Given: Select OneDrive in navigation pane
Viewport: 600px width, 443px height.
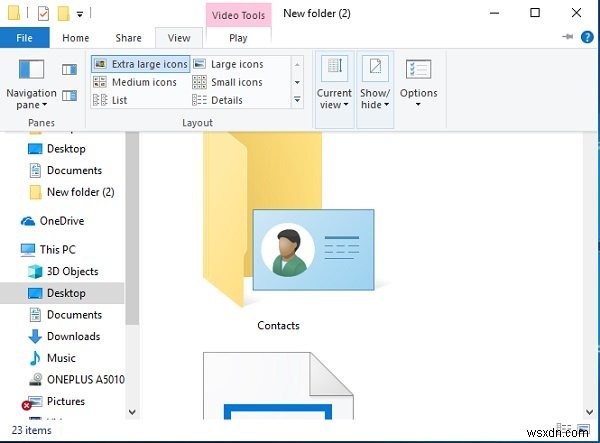Looking at the screenshot, I should 52,221.
